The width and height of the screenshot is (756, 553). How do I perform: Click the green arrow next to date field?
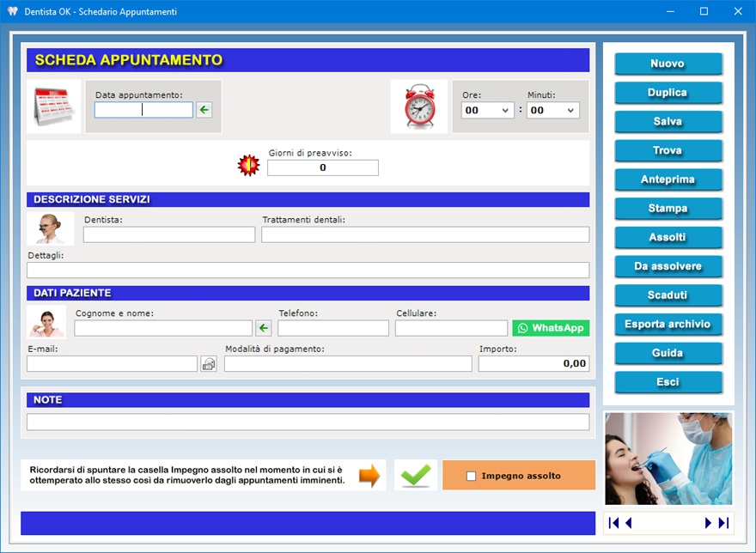(204, 109)
